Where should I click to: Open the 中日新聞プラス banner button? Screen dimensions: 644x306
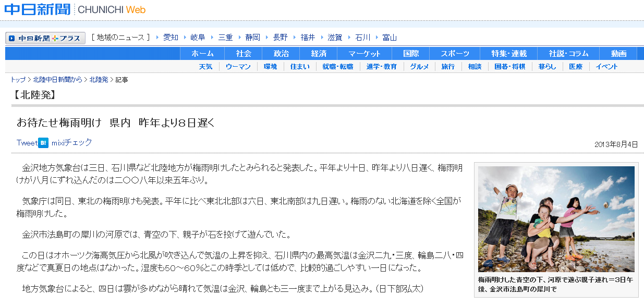coord(45,38)
